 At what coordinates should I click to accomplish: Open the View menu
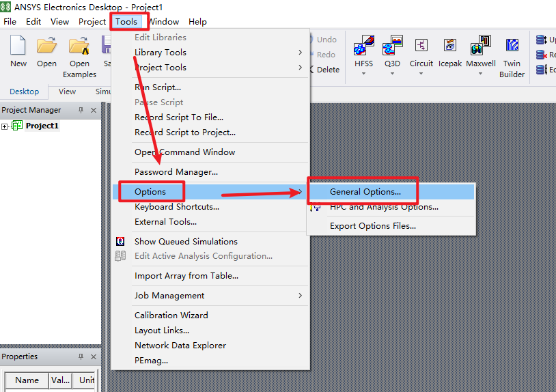59,22
